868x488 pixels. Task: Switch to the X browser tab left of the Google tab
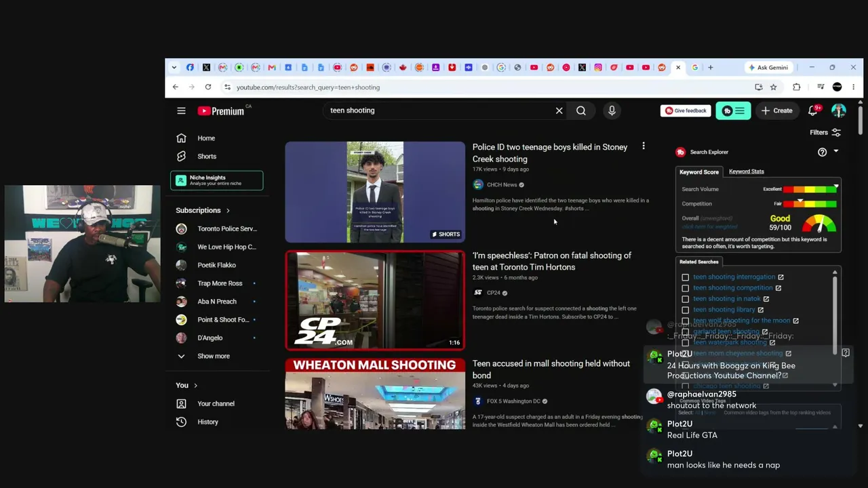pos(678,67)
